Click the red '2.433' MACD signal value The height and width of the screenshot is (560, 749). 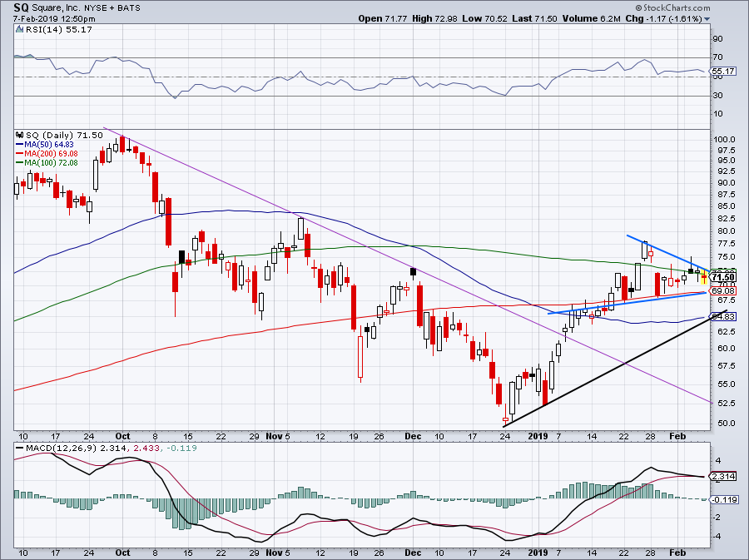(x=146, y=448)
